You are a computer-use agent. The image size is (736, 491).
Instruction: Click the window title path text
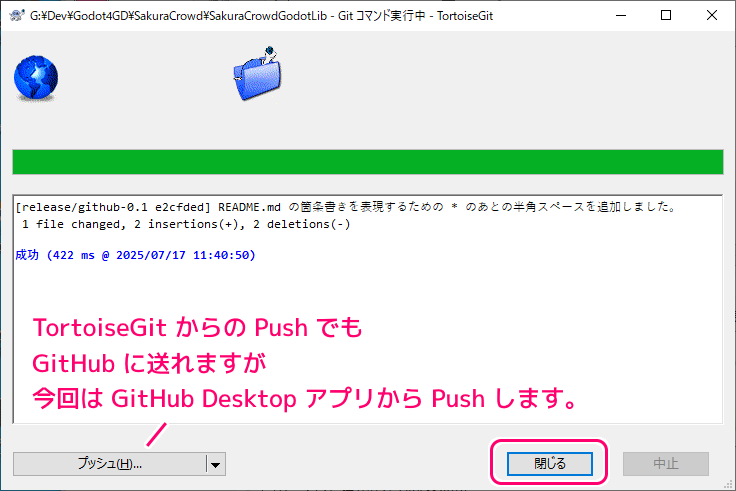[x=261, y=15]
